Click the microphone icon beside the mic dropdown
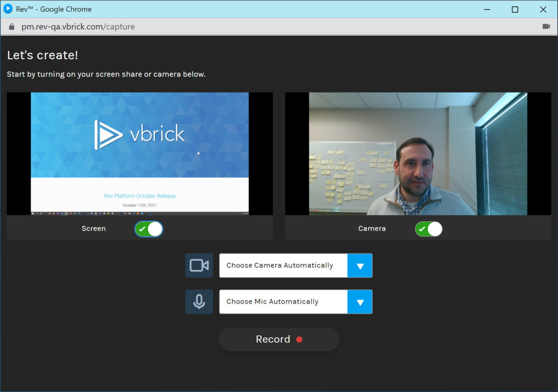This screenshot has width=558, height=392. click(199, 301)
